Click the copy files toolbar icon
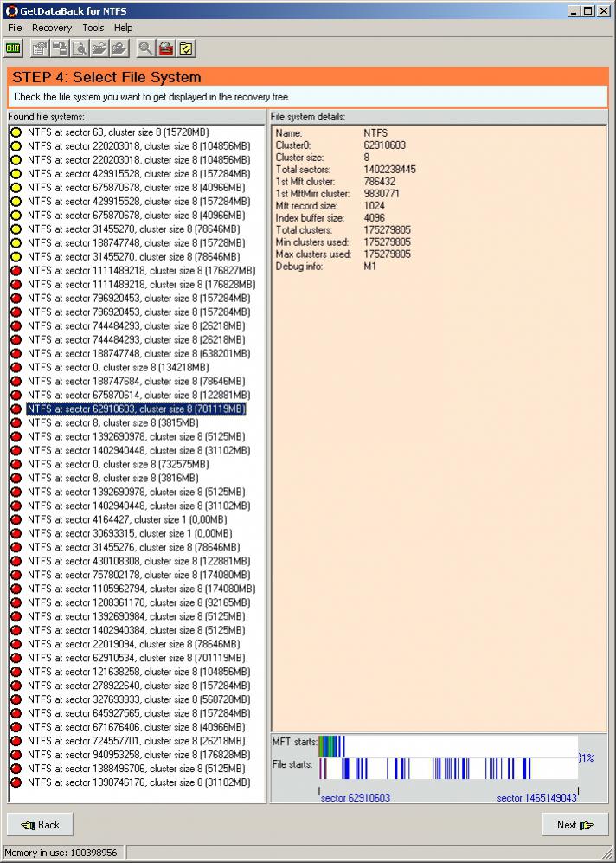The height and width of the screenshot is (863, 616). coord(60,48)
